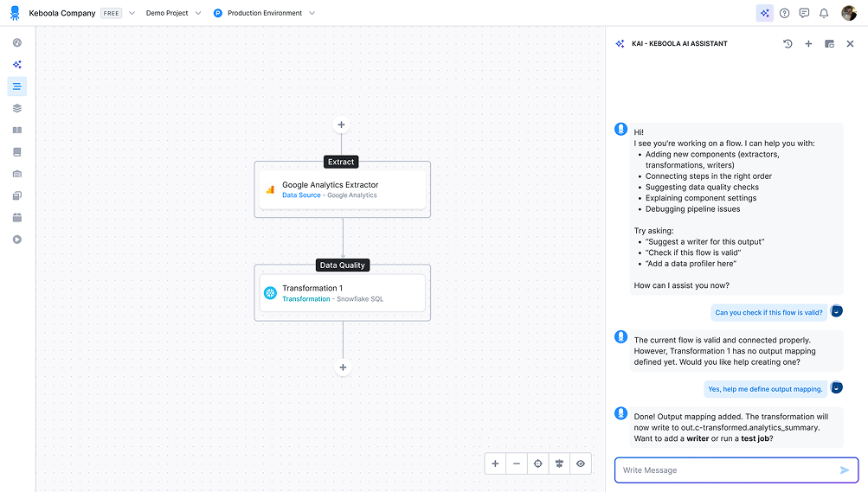Click the "Transformation" type label
Viewport: 868px width, 492px height.
(306, 299)
